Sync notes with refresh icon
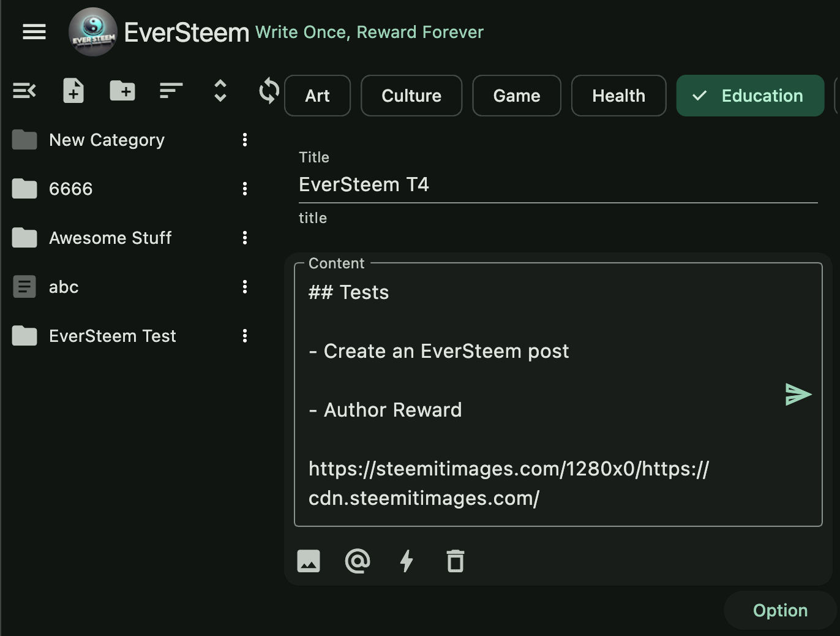The width and height of the screenshot is (840, 636). coord(269,91)
